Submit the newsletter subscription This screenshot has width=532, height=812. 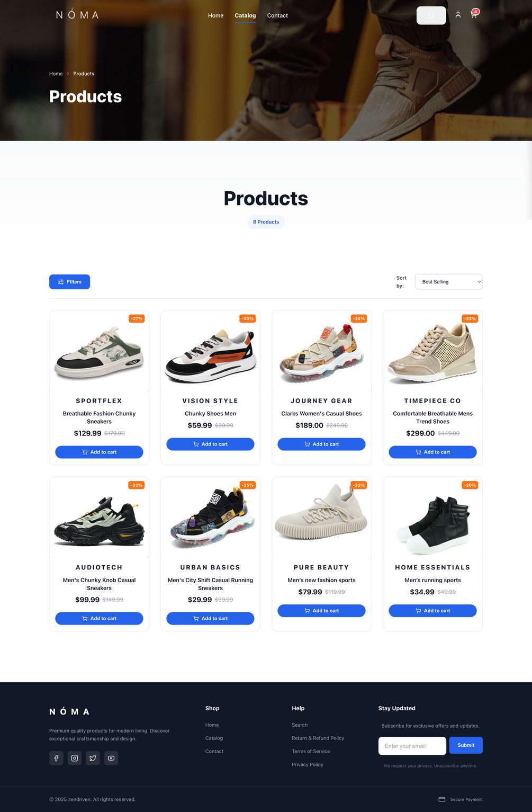[x=466, y=745]
